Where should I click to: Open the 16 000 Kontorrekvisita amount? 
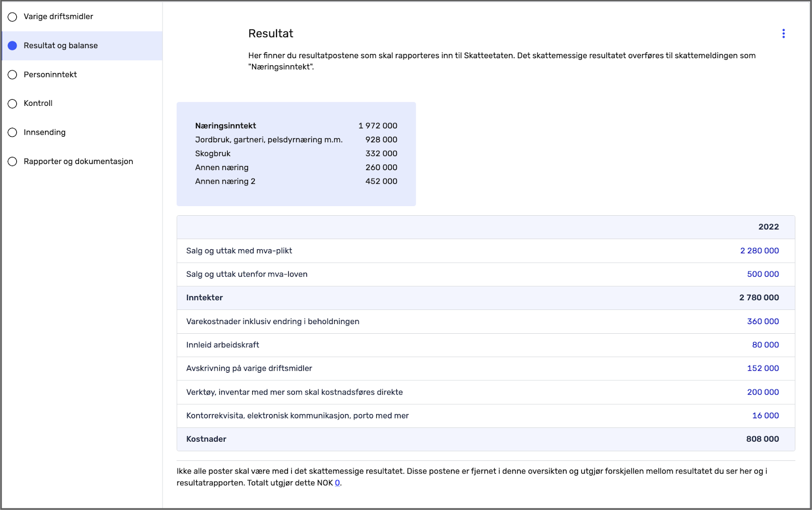pos(765,415)
